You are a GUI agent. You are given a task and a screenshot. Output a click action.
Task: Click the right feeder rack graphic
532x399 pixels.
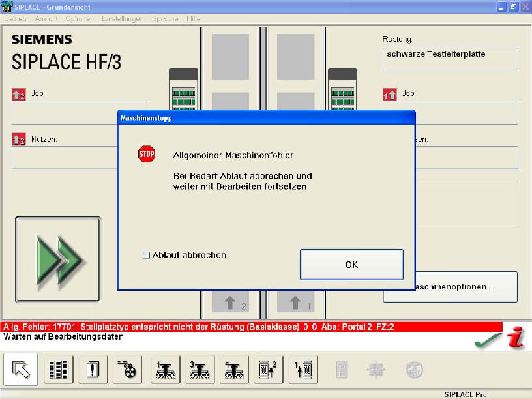pyautogui.click(x=342, y=89)
